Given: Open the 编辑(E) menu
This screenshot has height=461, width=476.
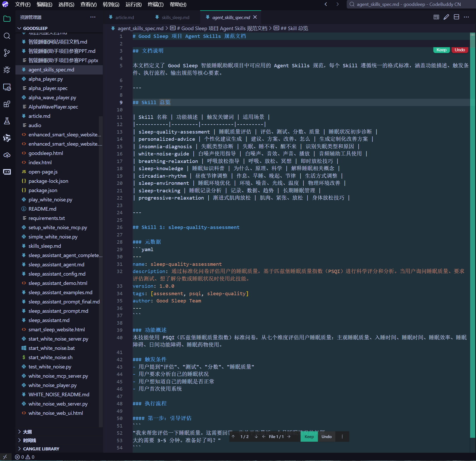Looking at the screenshot, I should (45, 4).
